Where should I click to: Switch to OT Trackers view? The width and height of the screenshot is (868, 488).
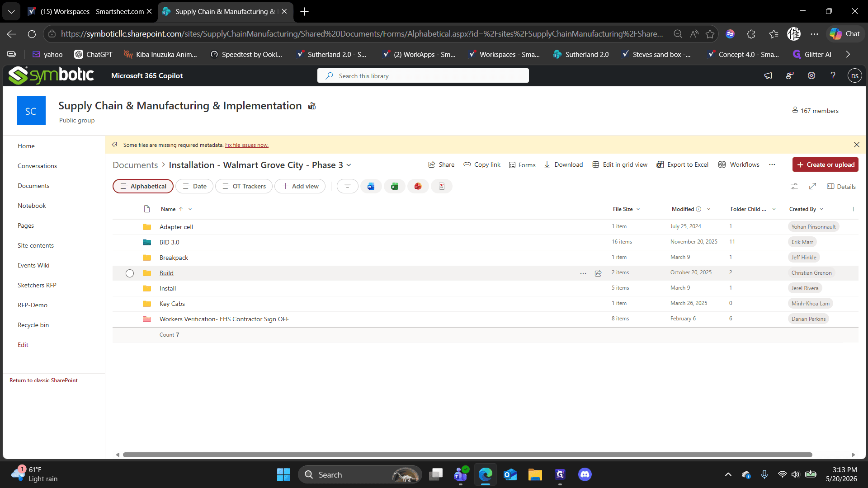[244, 186]
